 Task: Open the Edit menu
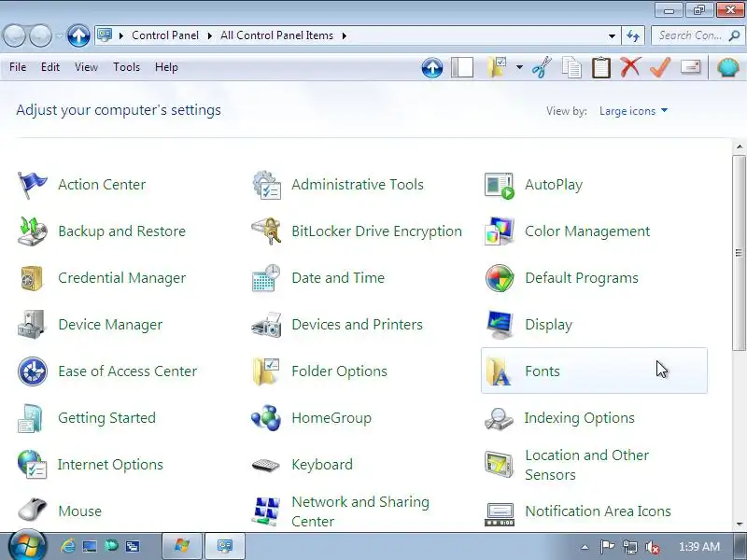[x=50, y=67]
